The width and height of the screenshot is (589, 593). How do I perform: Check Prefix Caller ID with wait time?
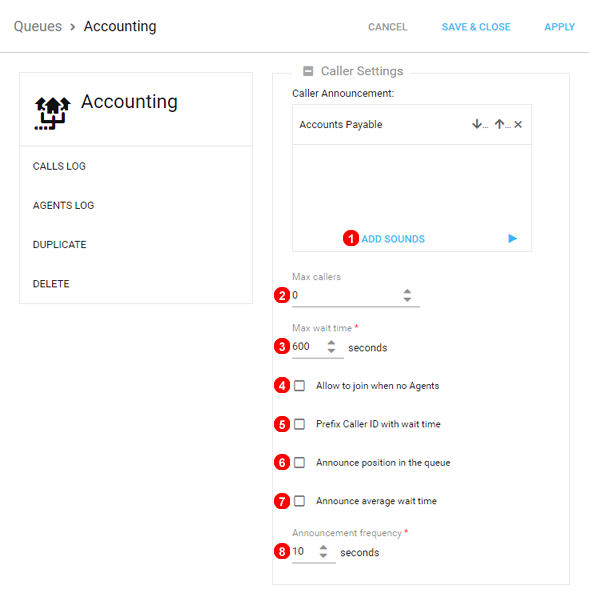point(299,424)
